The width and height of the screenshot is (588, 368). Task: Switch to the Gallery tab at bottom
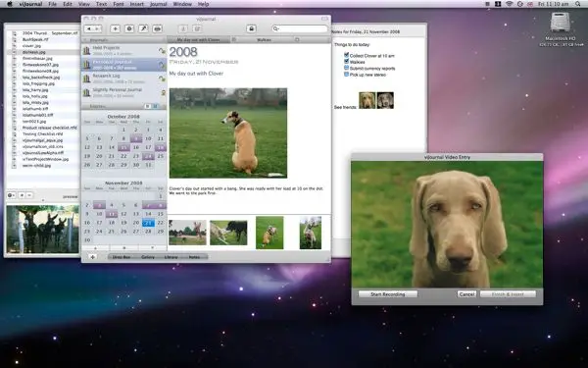click(x=148, y=257)
